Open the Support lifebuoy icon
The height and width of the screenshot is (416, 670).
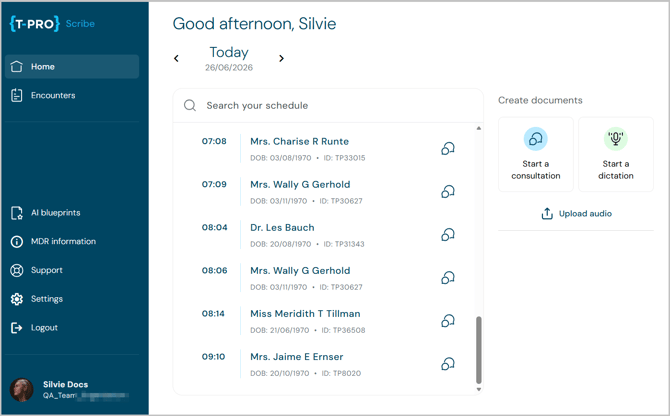17,270
